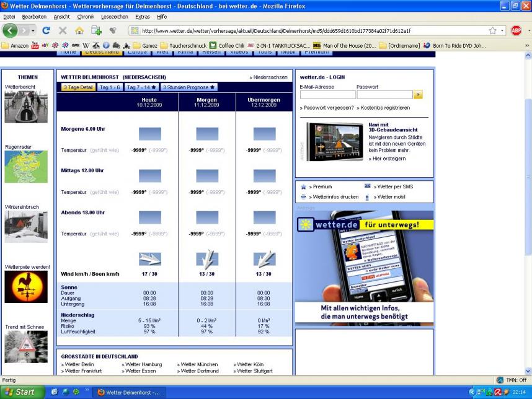Select the 3 Stunden Prognose tab
Image resolution: width=532 pixels, height=399 pixels.
coord(188,87)
